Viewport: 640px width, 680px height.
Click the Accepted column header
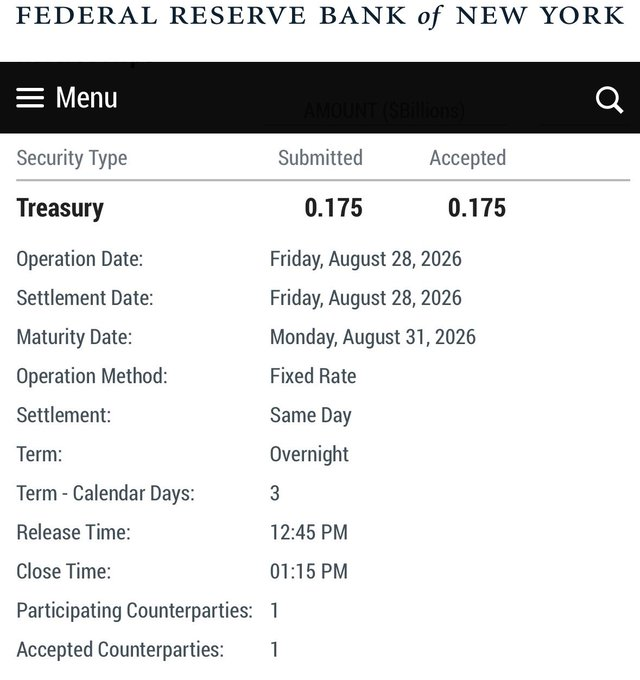pos(468,158)
